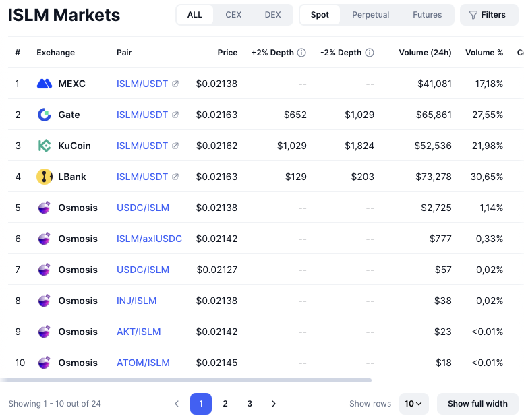Switch to Futures markets
The image size is (524, 420).
pyautogui.click(x=427, y=15)
